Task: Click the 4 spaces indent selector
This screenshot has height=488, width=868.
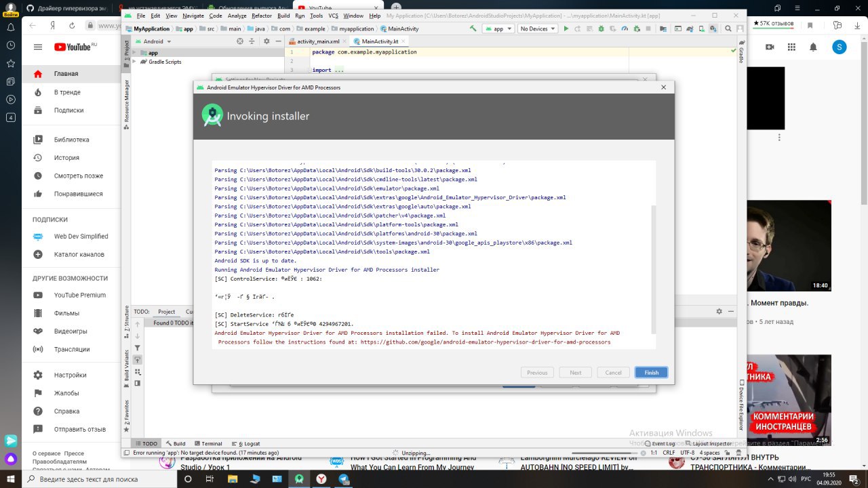Action: [709, 453]
